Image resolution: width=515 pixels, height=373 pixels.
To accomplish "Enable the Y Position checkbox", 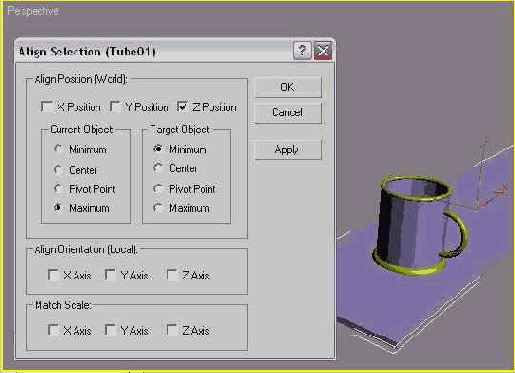I will tap(115, 107).
